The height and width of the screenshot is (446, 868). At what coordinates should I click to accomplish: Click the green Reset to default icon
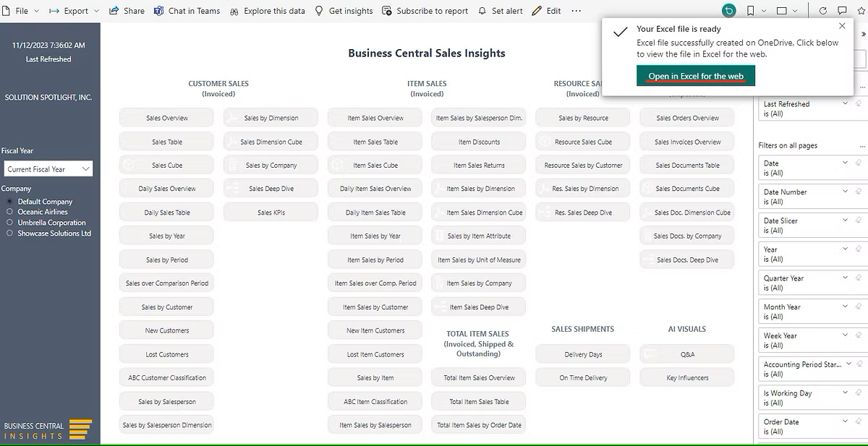pos(729,11)
